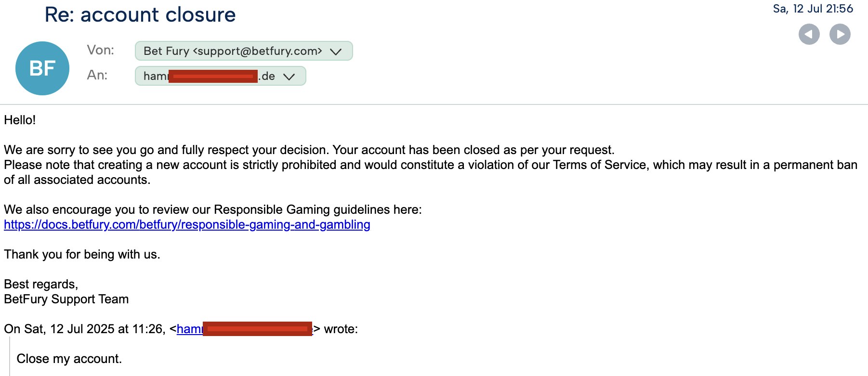Click the 'BetFury Support Team' signature line
The width and height of the screenshot is (868, 376).
66,299
